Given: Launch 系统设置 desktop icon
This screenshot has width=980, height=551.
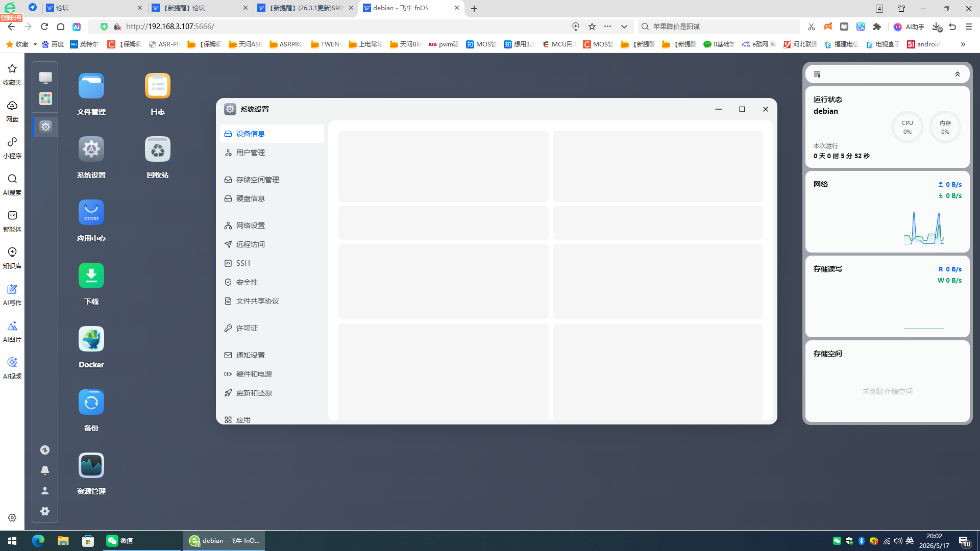Looking at the screenshot, I should [x=91, y=149].
